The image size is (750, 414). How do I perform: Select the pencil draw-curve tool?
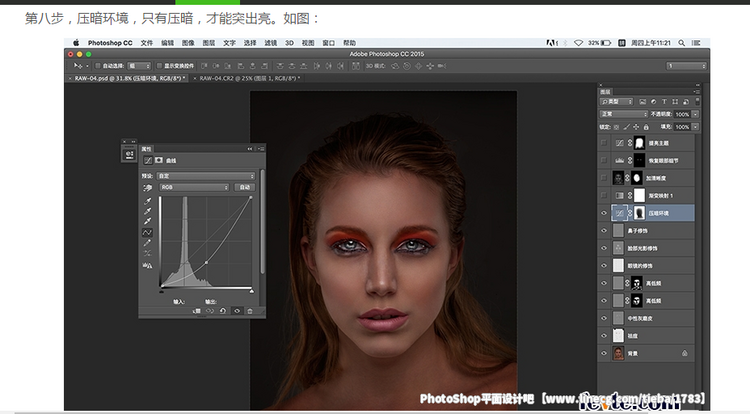tap(148, 242)
